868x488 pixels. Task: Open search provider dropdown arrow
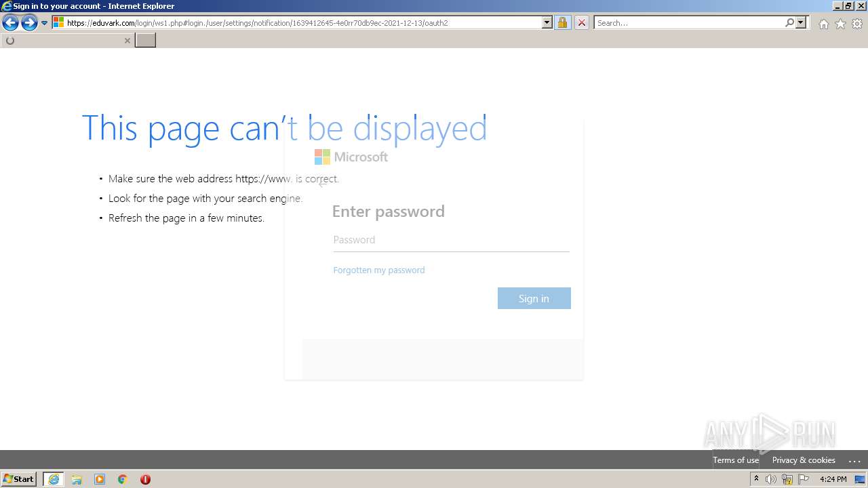point(801,23)
